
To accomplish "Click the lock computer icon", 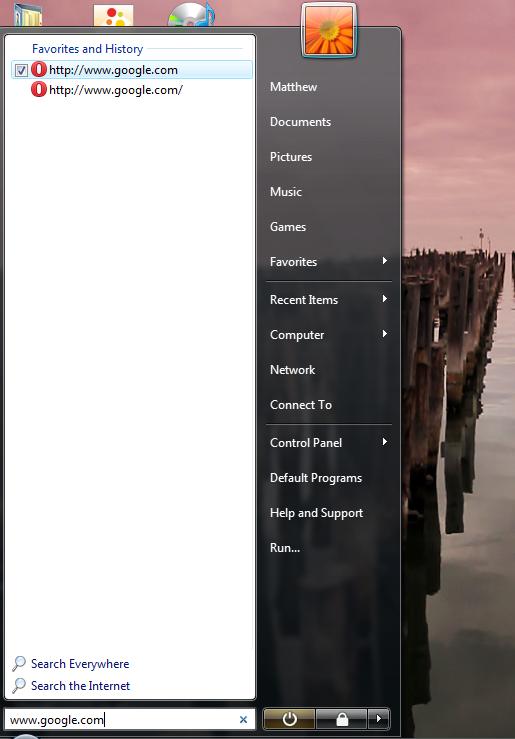I will click(x=342, y=719).
